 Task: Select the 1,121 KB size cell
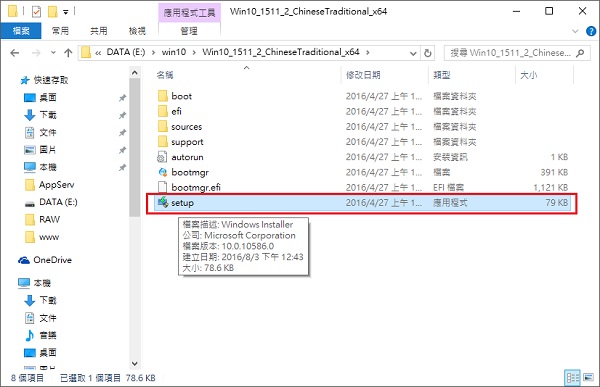[x=551, y=187]
